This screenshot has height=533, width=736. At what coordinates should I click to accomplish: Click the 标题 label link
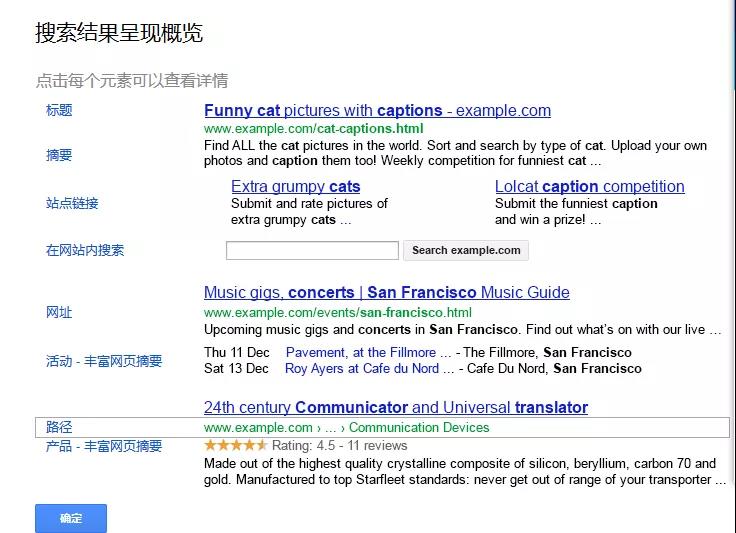click(59, 110)
